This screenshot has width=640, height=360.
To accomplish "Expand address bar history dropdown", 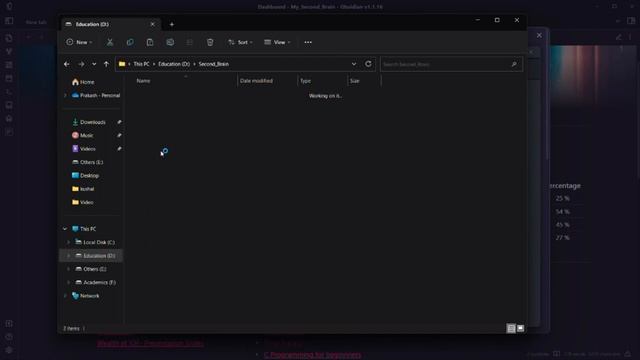I will pyautogui.click(x=353, y=64).
